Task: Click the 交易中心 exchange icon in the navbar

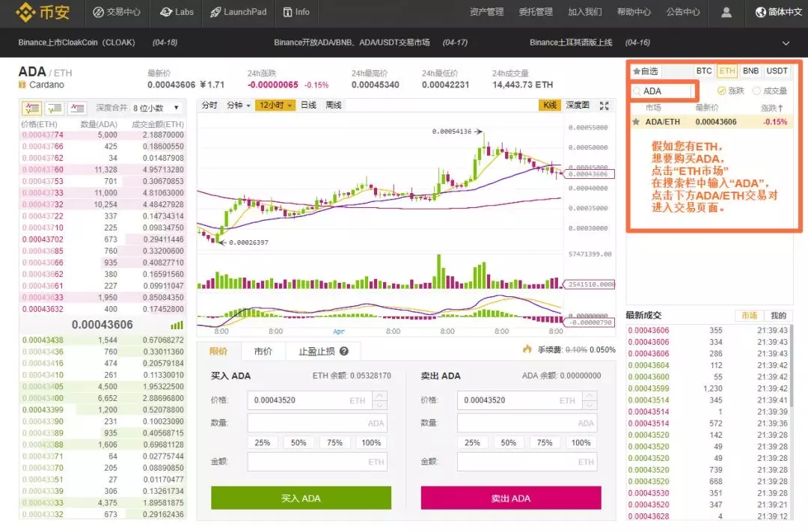Action: click(98, 12)
